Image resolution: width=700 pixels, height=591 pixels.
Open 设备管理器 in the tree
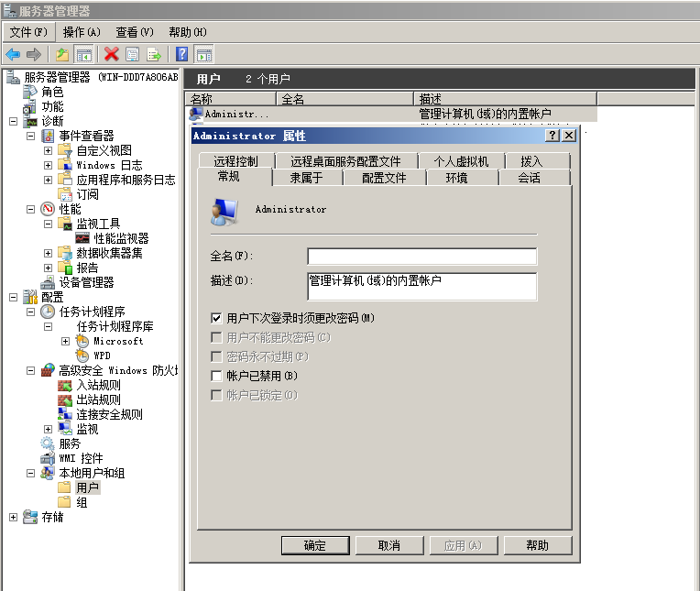[87, 282]
